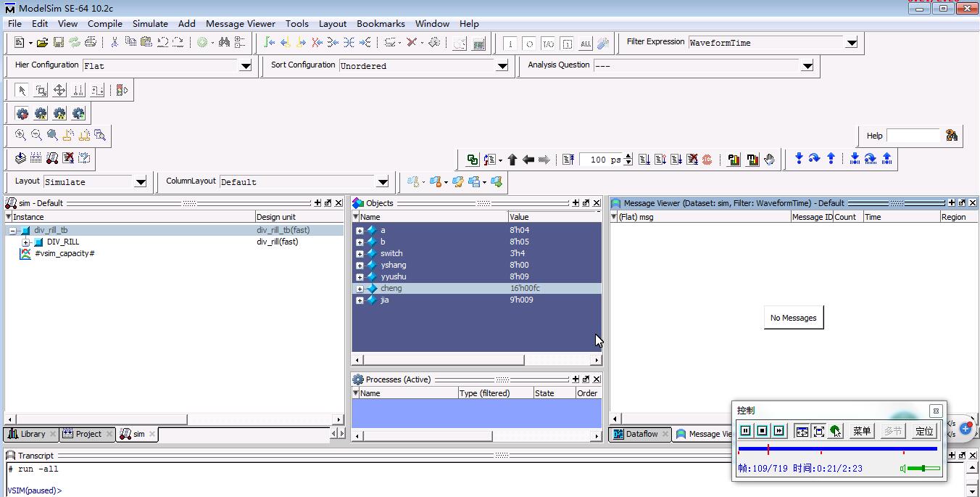Open the Simulate menu
The width and height of the screenshot is (980, 497).
click(150, 23)
